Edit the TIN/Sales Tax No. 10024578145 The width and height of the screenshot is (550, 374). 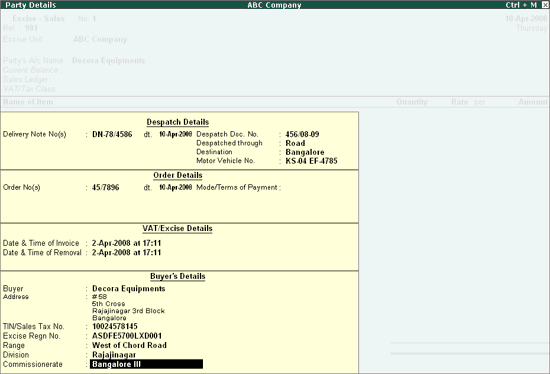coord(115,327)
